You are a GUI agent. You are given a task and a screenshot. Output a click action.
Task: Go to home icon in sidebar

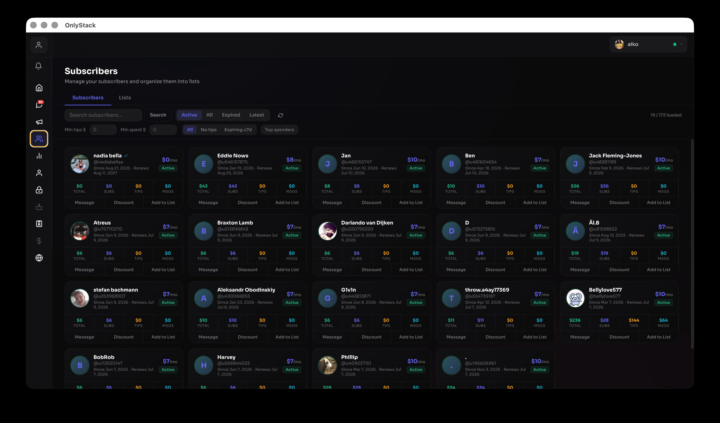(x=39, y=88)
